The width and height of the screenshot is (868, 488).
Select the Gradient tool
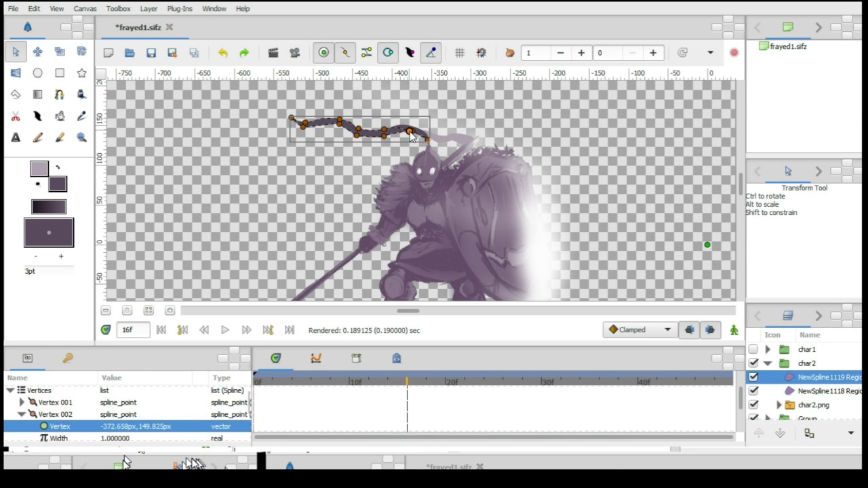click(x=38, y=94)
